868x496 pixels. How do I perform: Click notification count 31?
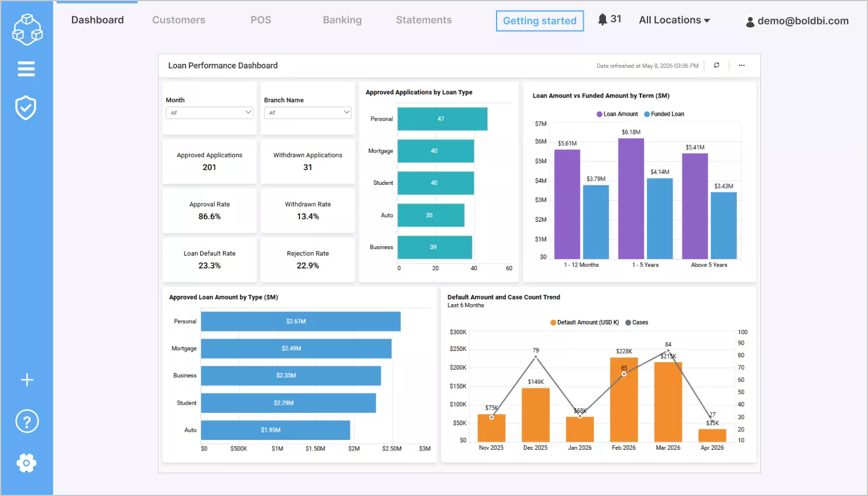click(616, 19)
